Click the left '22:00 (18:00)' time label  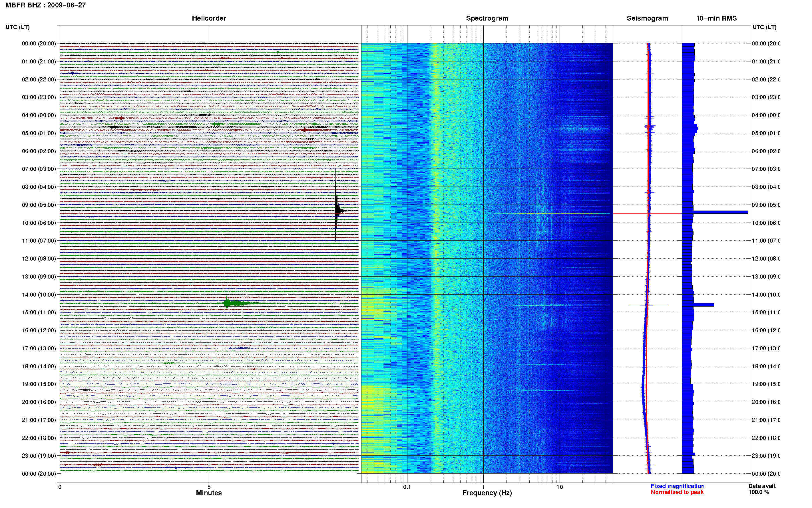pyautogui.click(x=39, y=438)
